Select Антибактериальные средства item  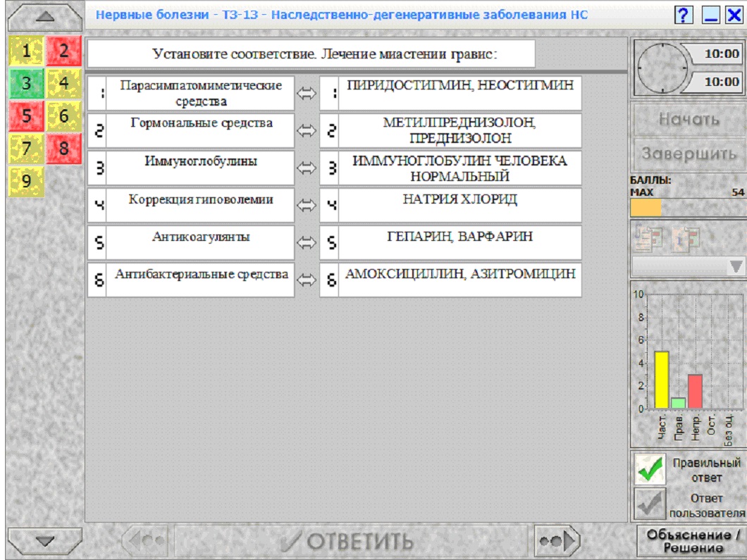pos(191,280)
